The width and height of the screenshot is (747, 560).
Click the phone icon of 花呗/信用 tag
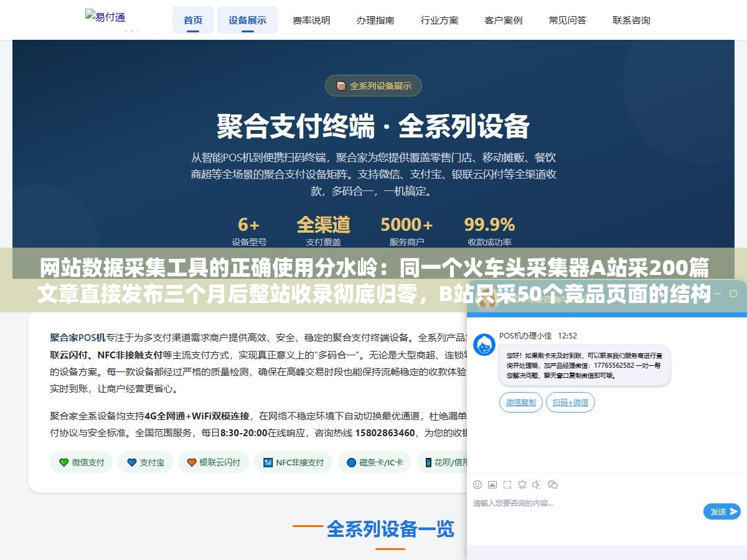(x=428, y=462)
